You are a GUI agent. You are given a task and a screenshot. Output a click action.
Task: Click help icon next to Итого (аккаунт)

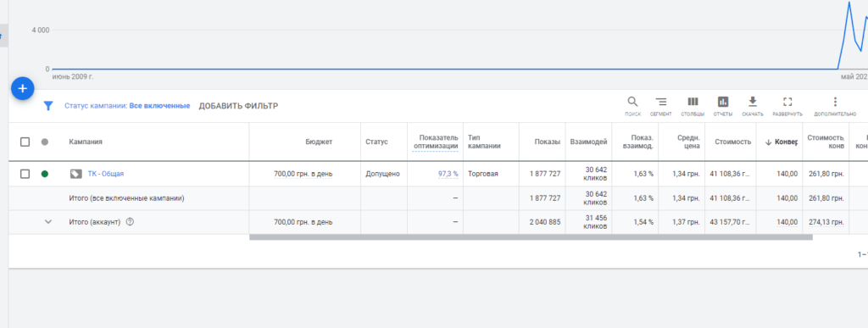tap(130, 222)
